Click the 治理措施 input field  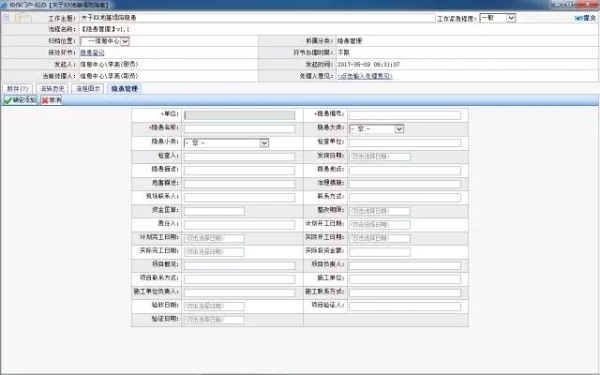(x=405, y=184)
